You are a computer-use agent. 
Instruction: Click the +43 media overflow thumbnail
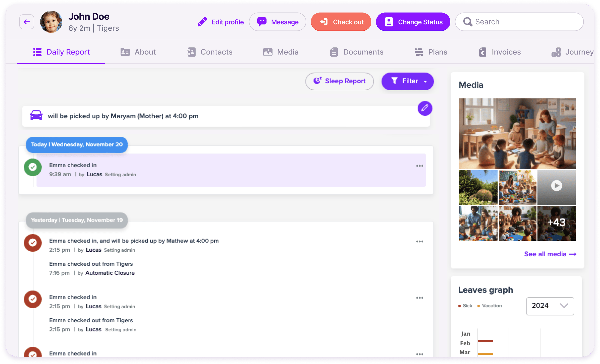pyautogui.click(x=556, y=223)
